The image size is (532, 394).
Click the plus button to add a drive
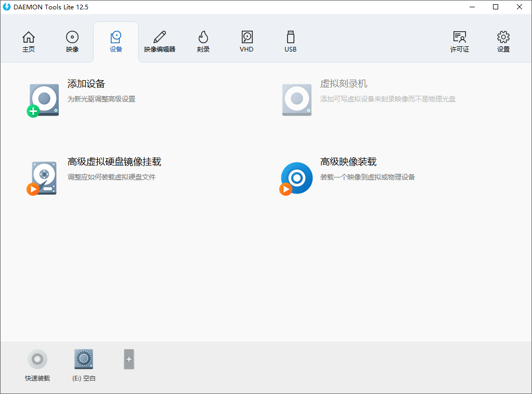point(128,359)
